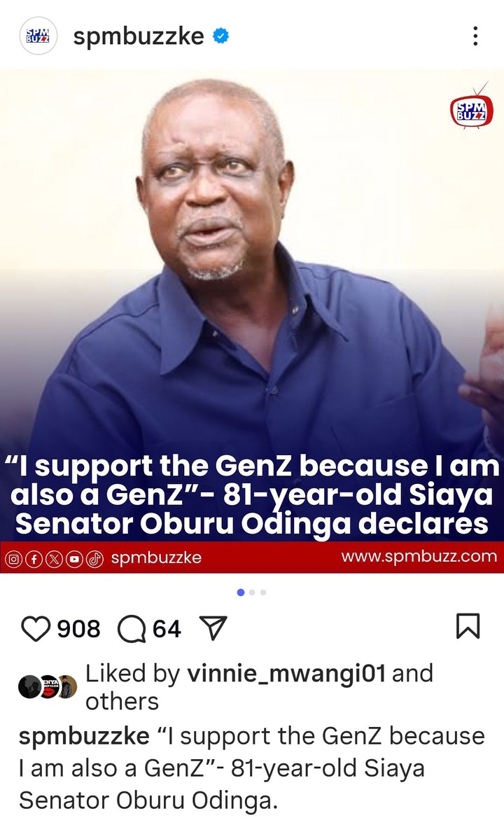504x839 pixels.
Task: Open comments via the speech bubble icon
Action: coord(132,628)
